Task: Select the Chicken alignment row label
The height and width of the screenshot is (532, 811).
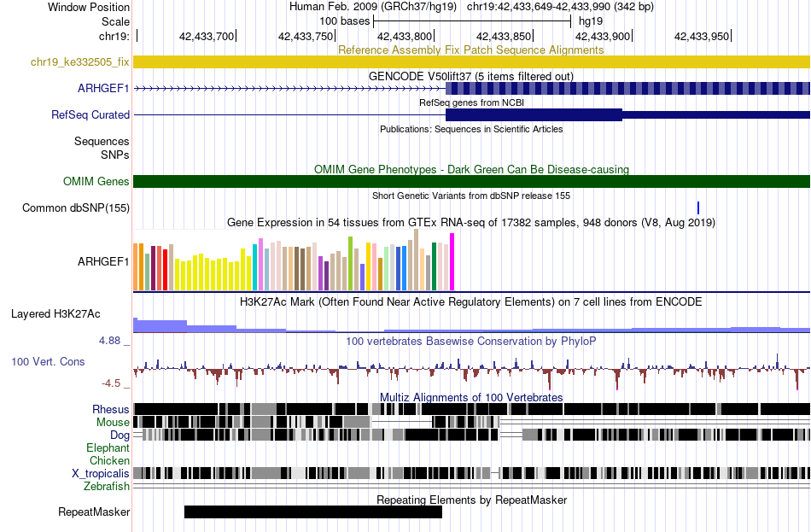Action: tap(109, 460)
